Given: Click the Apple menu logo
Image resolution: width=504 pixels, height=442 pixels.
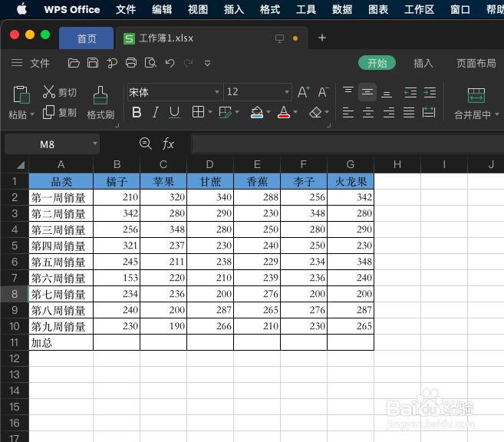Looking at the screenshot, I should [21, 9].
